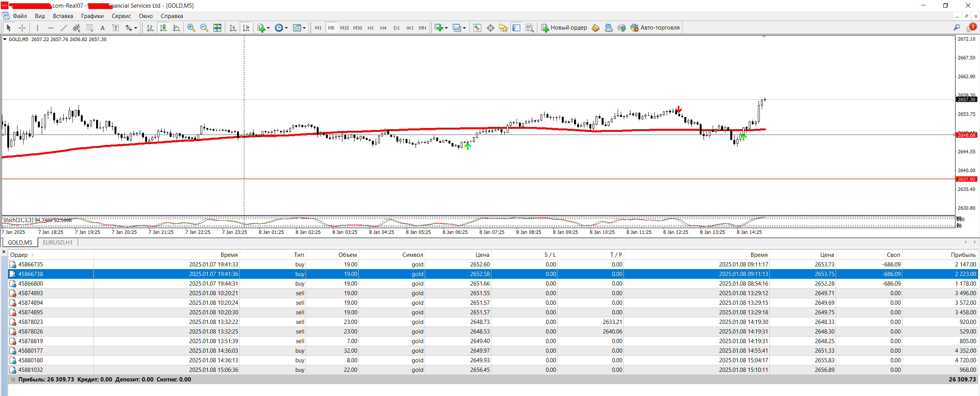Screen dimensions: 980x396
Task: Choose the equidistant channel tool
Action: [77, 28]
